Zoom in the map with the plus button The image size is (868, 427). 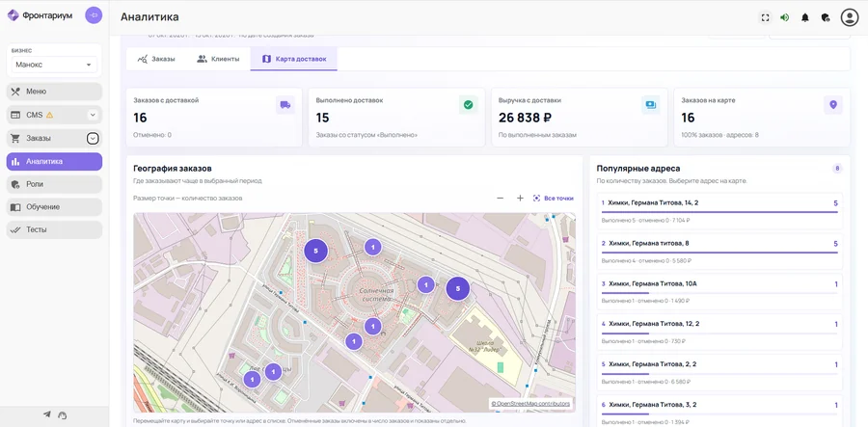(x=520, y=198)
